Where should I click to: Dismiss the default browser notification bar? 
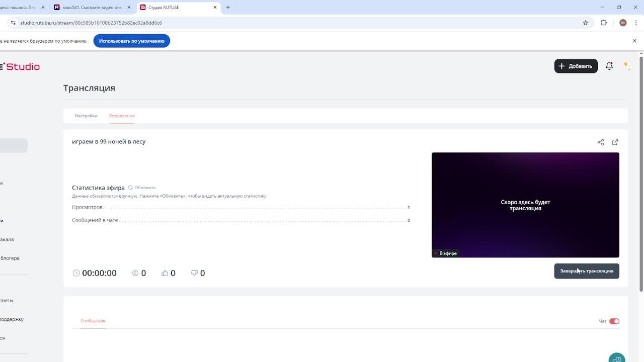[634, 41]
